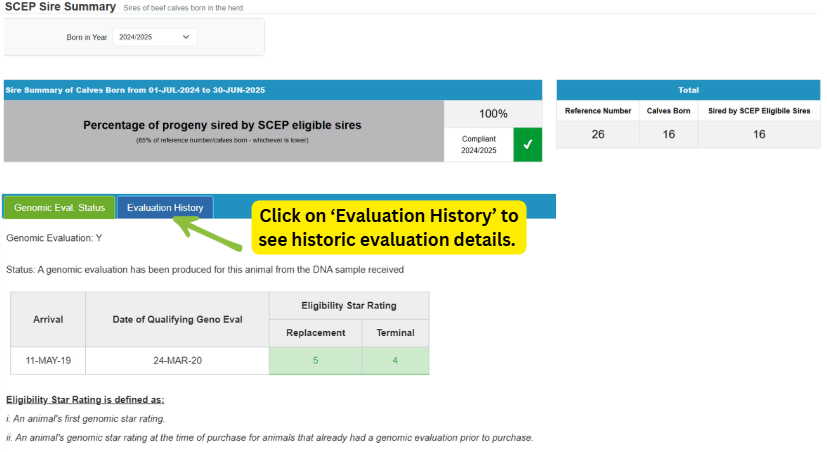This screenshot has height=452, width=827.
Task: Click the Terminal star rating 4 cell
Action: pyautogui.click(x=395, y=361)
